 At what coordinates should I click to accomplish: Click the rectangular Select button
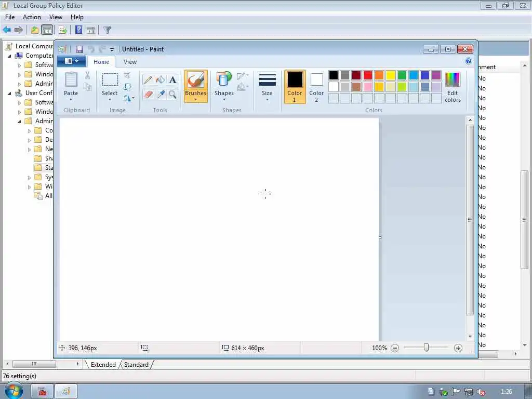pos(110,79)
